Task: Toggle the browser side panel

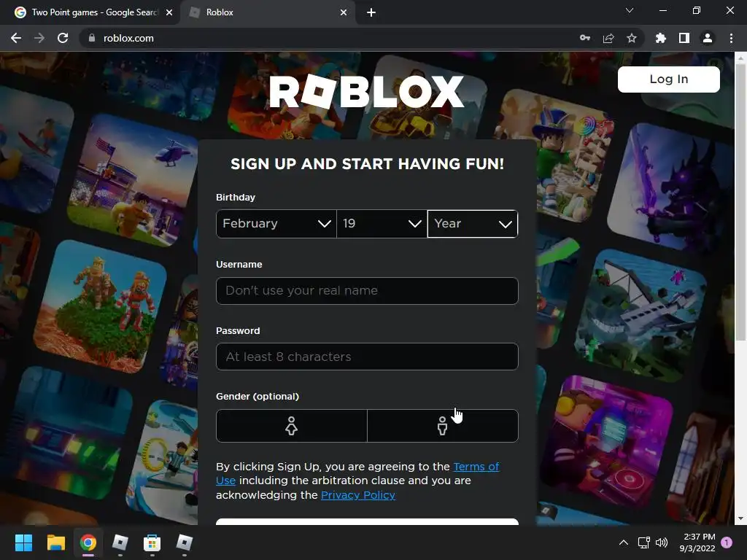Action: point(684,38)
